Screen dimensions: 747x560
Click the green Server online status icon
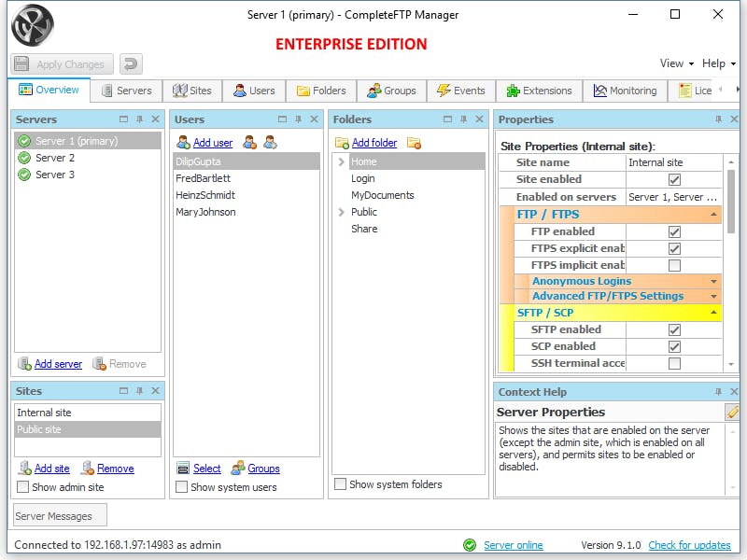(x=470, y=545)
